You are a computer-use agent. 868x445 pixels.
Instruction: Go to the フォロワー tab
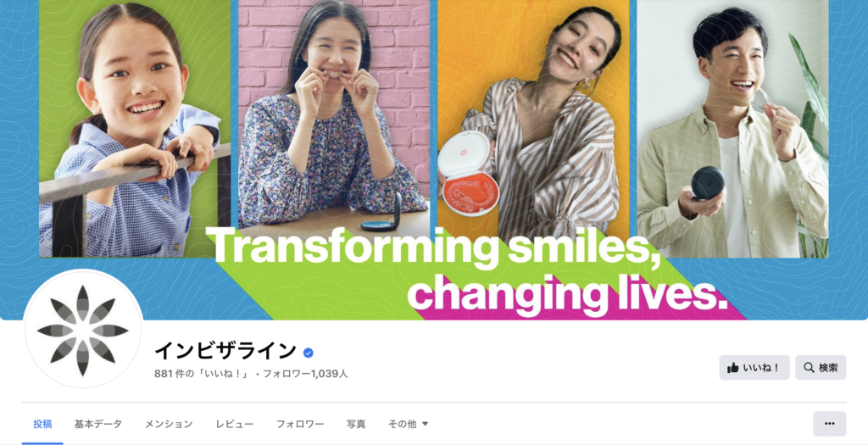(300, 424)
